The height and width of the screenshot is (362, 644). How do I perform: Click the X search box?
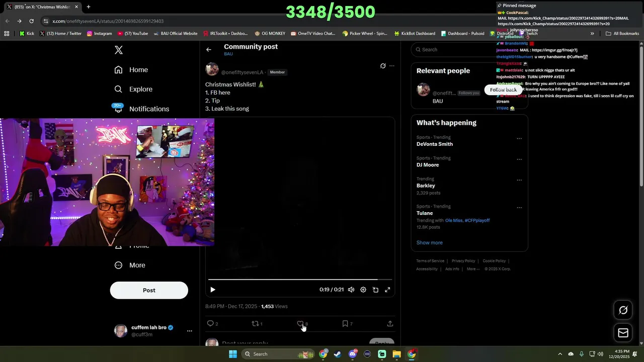[x=469, y=50]
